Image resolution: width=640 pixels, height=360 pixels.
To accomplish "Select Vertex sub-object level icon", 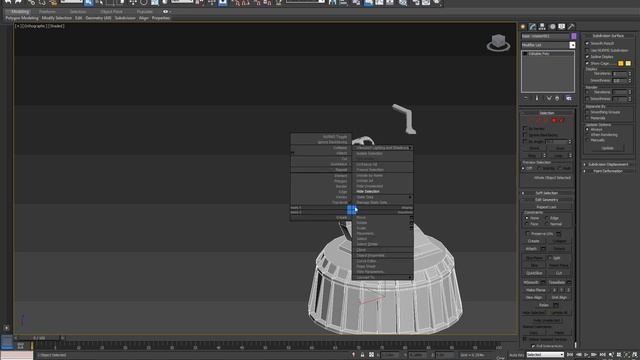I will tap(530, 120).
